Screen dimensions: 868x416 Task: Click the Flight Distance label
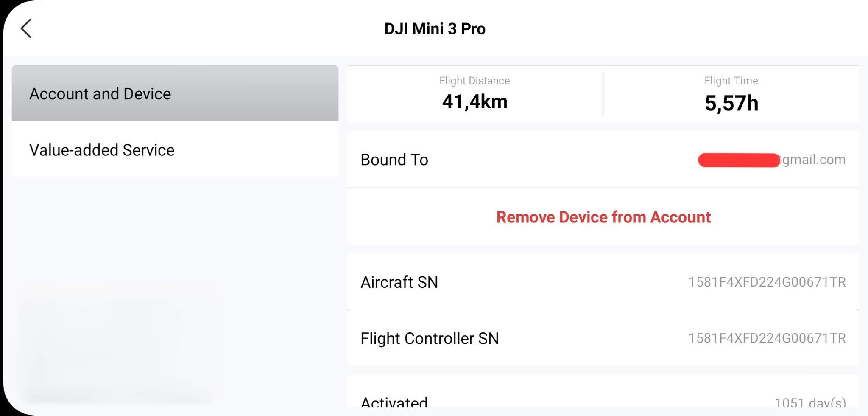(474, 81)
